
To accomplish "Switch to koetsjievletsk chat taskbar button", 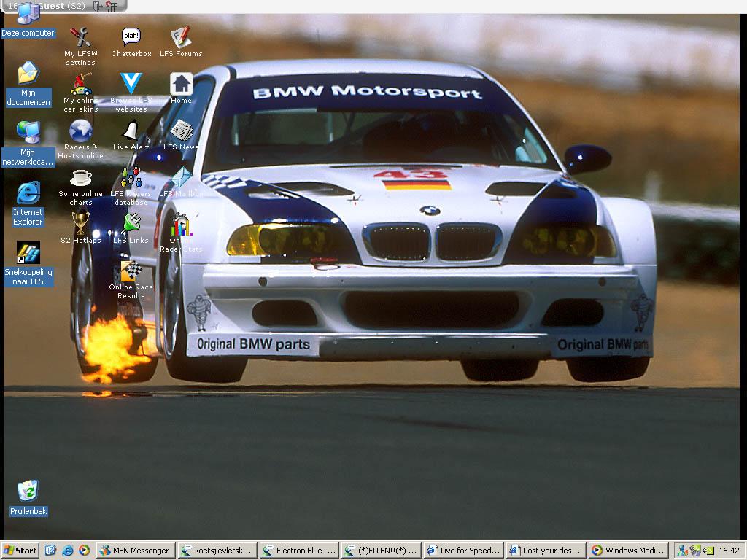I will coord(217,551).
